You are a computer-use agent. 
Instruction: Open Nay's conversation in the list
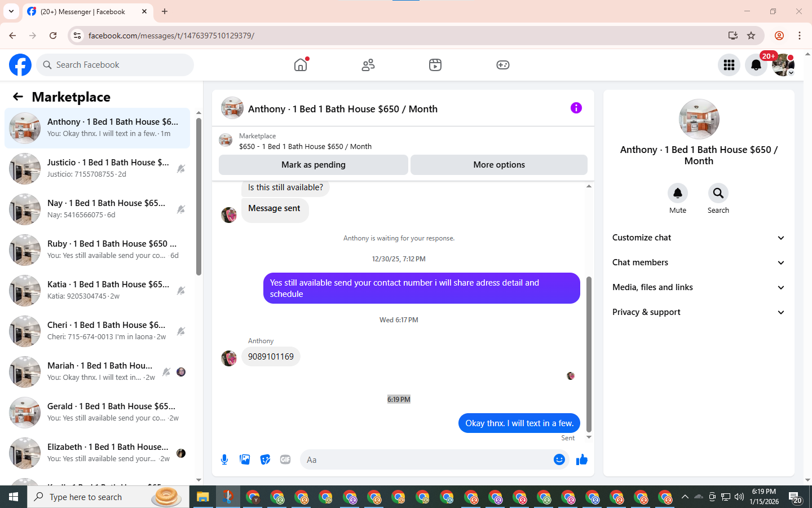point(97,209)
